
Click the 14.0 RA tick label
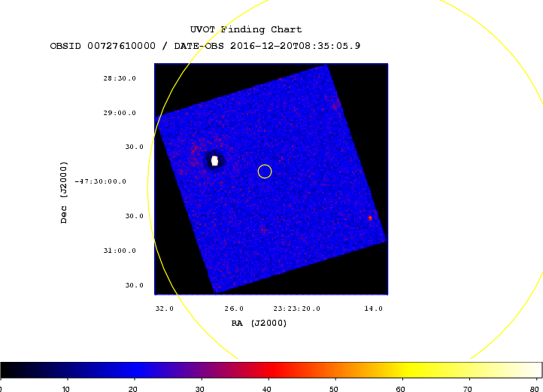[373, 308]
